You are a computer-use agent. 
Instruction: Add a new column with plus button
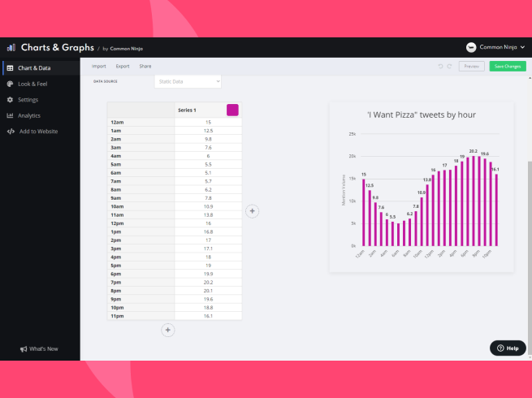[252, 211]
